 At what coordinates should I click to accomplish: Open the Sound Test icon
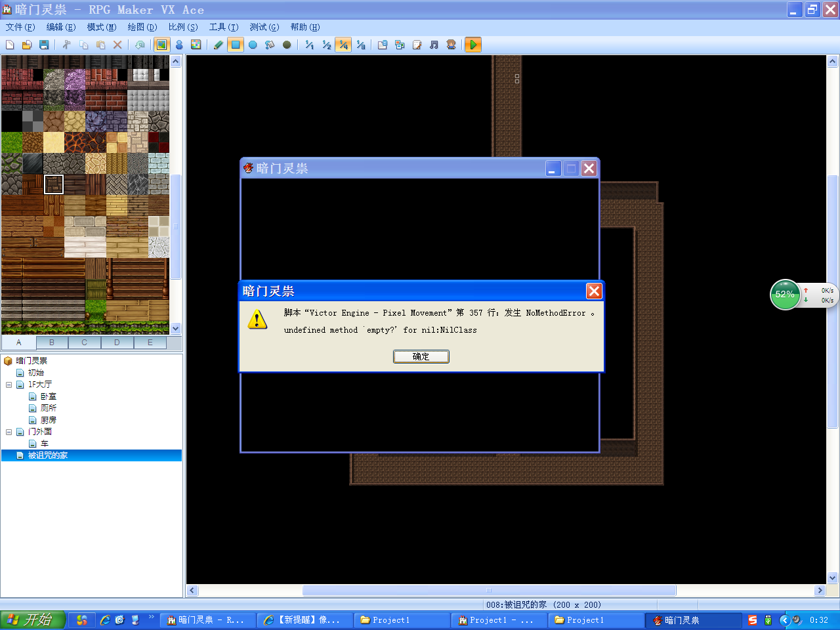434,45
